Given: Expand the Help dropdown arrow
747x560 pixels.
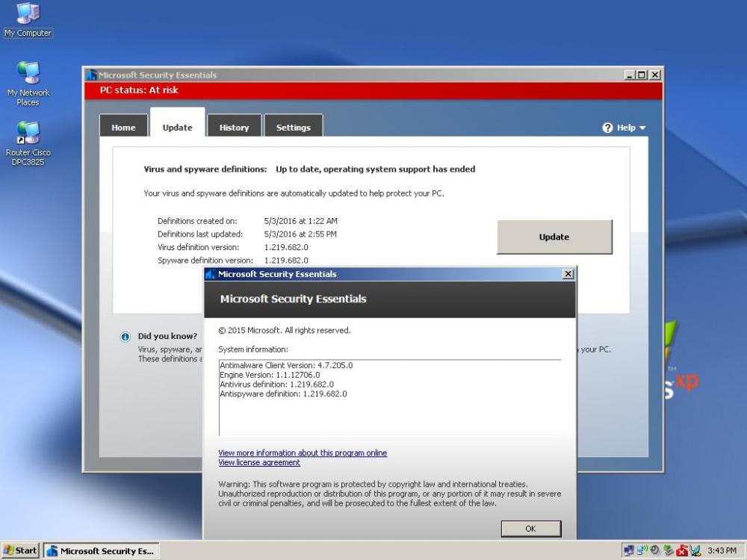Looking at the screenshot, I should click(x=642, y=128).
